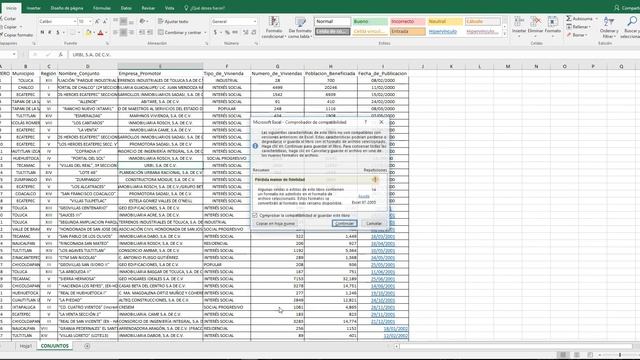The image size is (640, 360).
Task: Open the Name Box dropdown arrow
Action: (14, 54)
